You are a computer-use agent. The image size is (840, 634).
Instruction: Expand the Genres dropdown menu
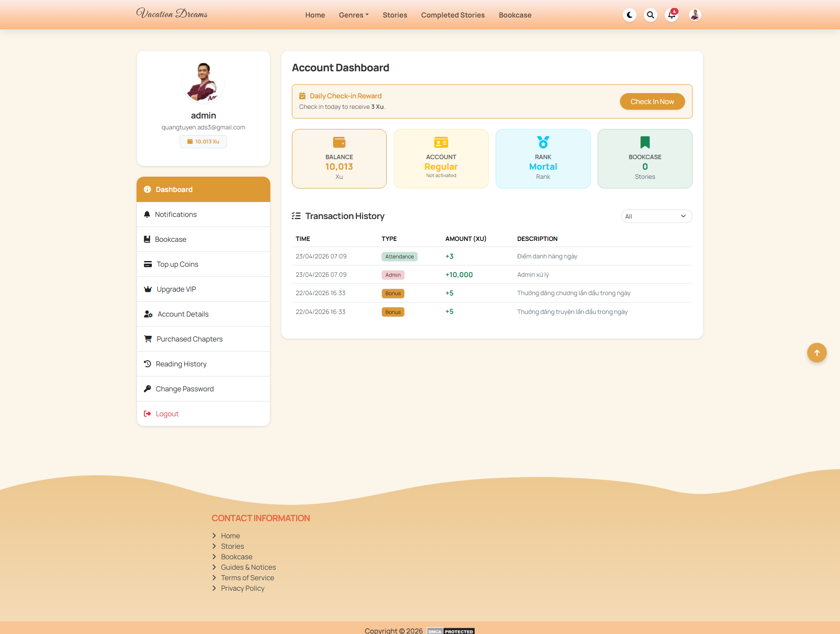click(353, 15)
